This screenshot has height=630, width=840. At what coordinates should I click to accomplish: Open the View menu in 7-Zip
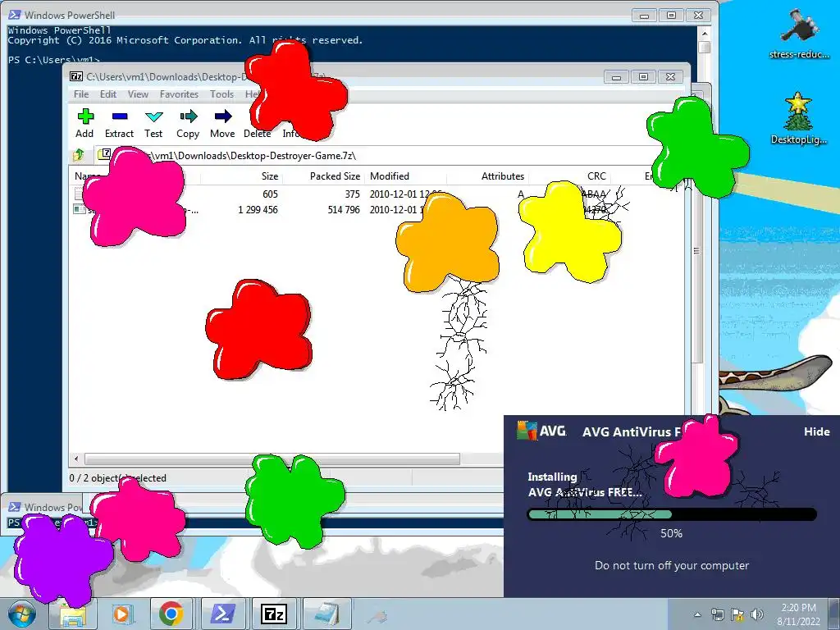coord(138,94)
